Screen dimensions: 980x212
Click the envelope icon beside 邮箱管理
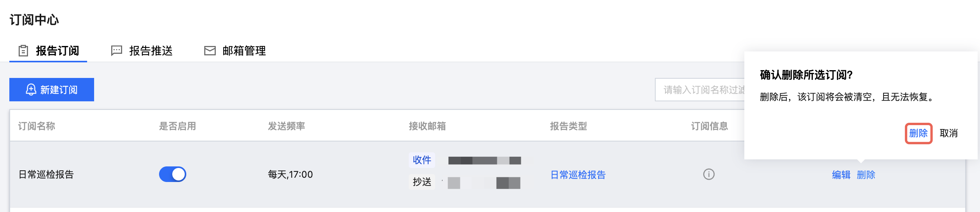pyautogui.click(x=210, y=51)
